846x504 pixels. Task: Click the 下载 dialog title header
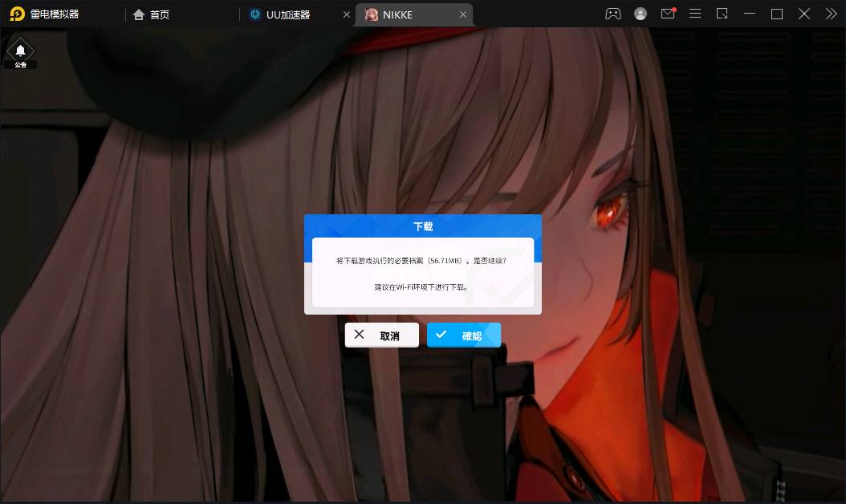[423, 226]
